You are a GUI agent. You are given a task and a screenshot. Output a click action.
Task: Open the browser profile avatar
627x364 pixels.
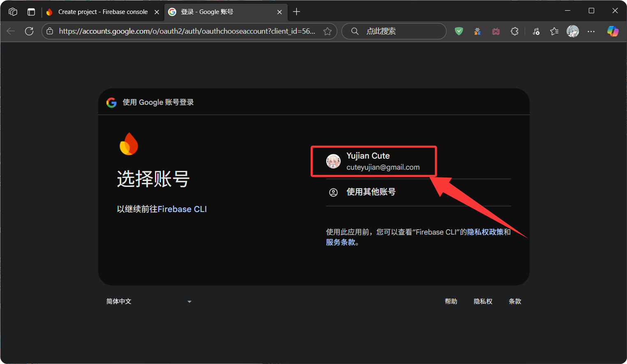(x=573, y=31)
